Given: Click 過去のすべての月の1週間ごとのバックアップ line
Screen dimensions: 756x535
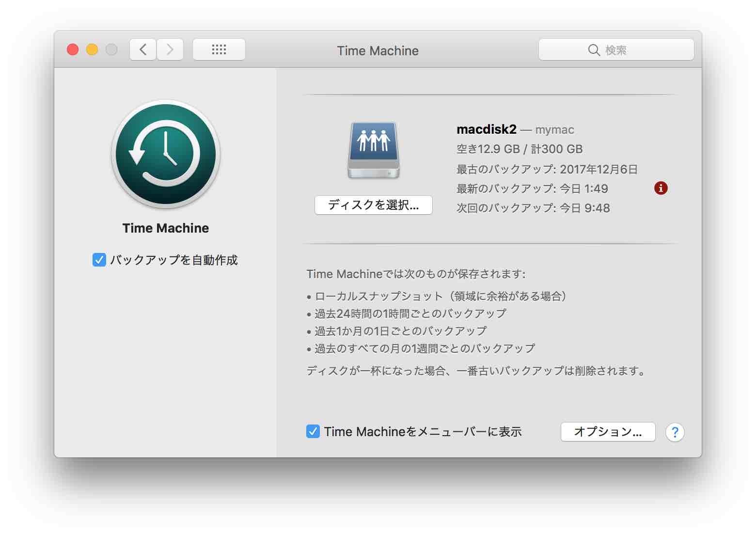Looking at the screenshot, I should 421,348.
